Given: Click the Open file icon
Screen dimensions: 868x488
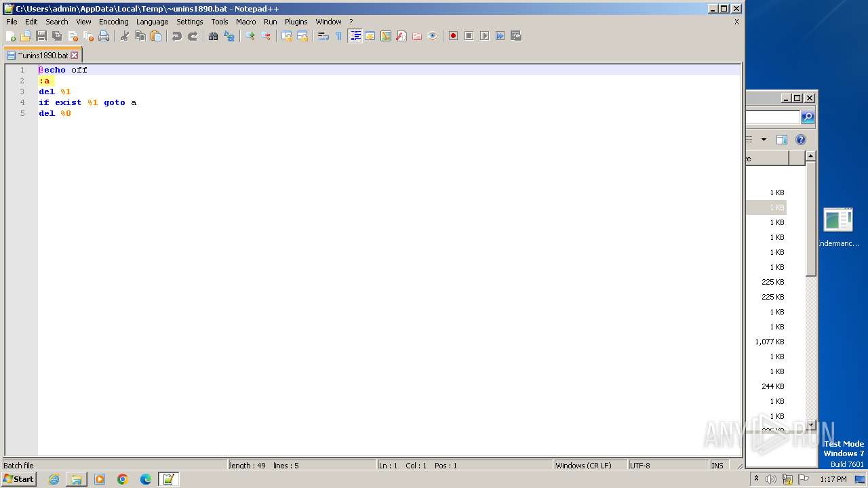Looking at the screenshot, I should 26,36.
